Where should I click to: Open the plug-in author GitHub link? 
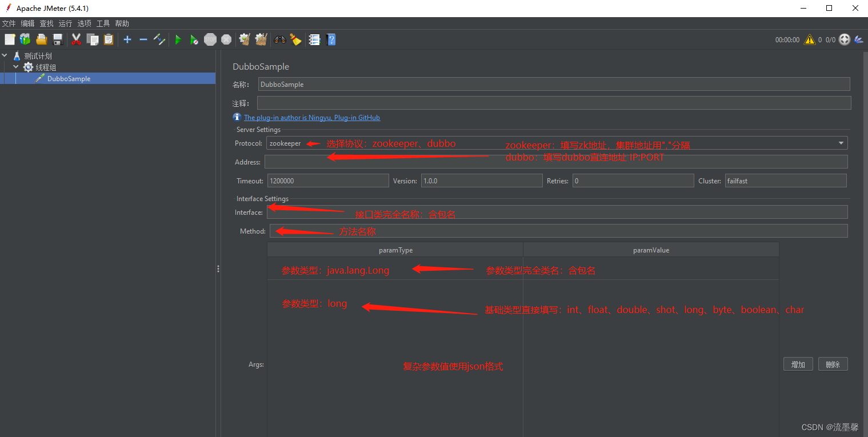point(312,118)
